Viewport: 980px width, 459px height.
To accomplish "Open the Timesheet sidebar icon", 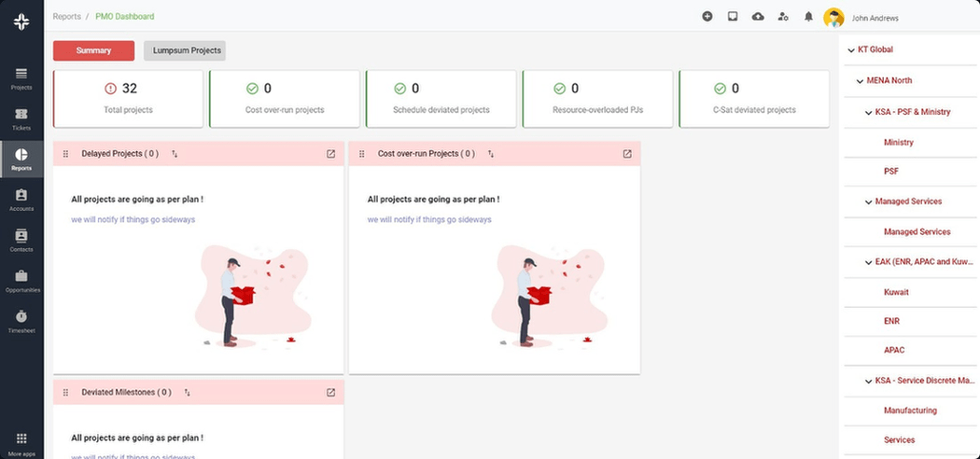I will (x=21, y=321).
